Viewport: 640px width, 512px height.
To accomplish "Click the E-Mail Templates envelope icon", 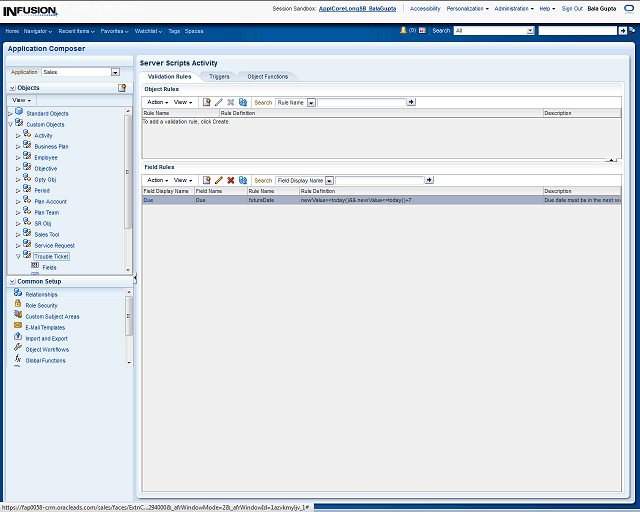I will (x=18, y=327).
